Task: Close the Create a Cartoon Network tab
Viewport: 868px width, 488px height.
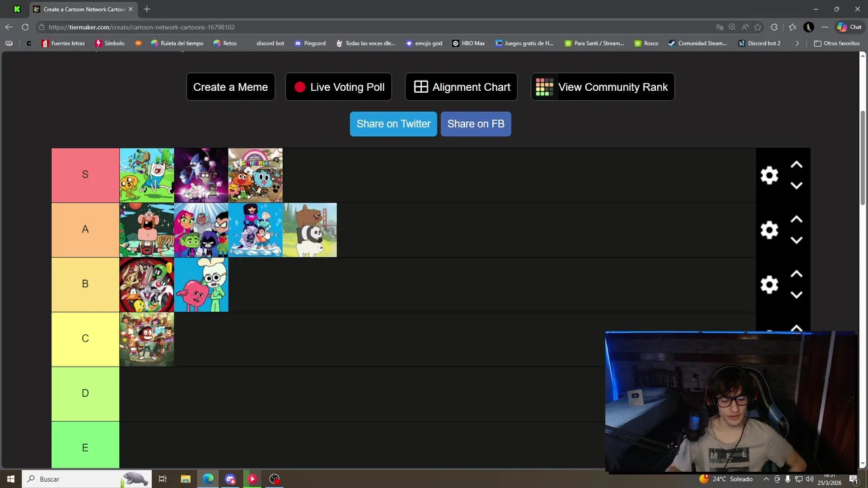Action: pyautogui.click(x=130, y=9)
